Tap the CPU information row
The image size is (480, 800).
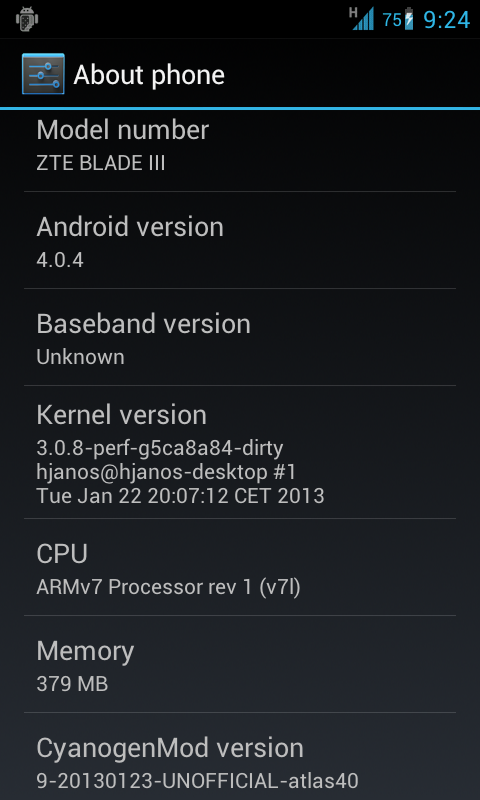pos(240,567)
